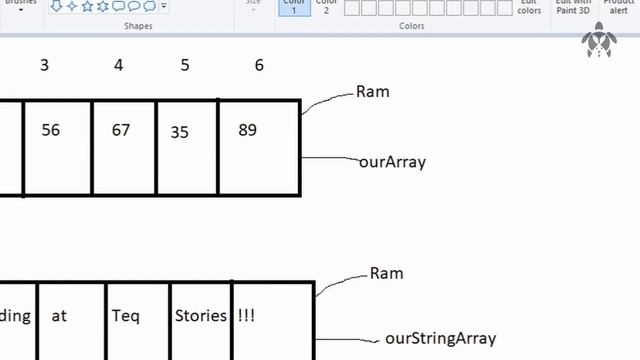Screen dimensions: 640x360
Task: Click index number 4 on canvas
Action: [118, 65]
